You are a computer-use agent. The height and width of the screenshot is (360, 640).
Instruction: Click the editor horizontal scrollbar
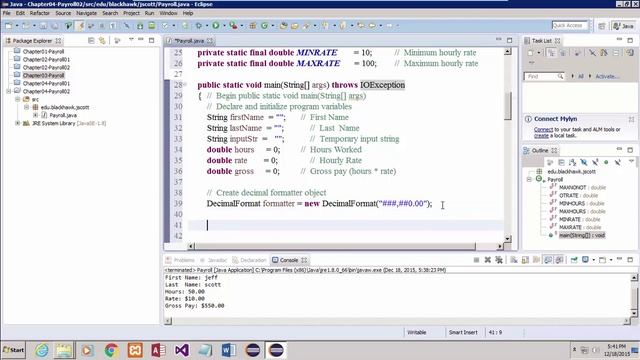click(335, 246)
